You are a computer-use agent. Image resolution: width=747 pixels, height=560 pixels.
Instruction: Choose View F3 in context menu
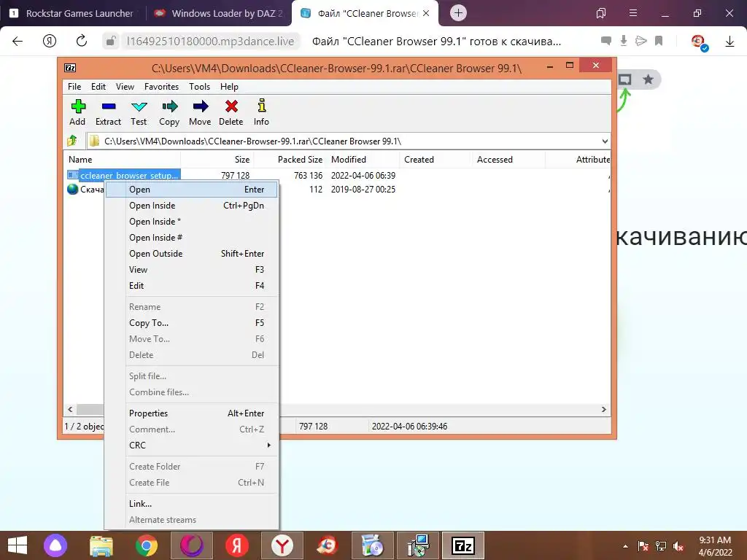pos(191,270)
